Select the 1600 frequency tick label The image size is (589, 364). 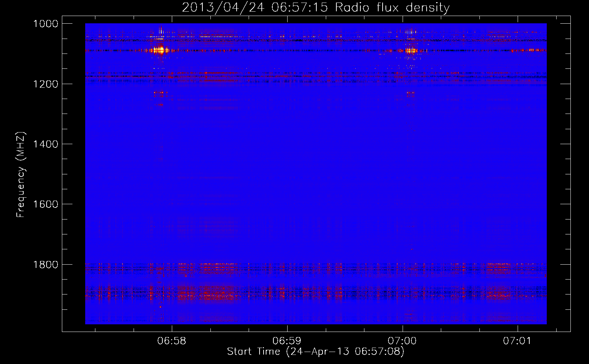coord(46,204)
